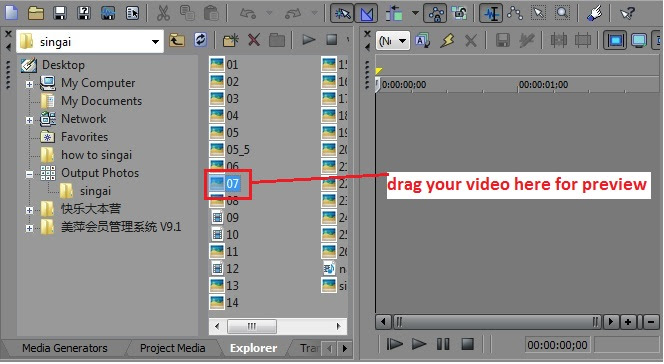Toggle the Auto Ripple button
This screenshot has width=664, height=364.
394,14
